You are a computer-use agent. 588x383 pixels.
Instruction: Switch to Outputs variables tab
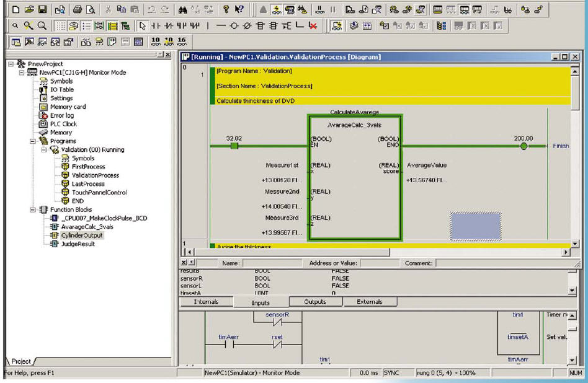[x=315, y=302]
